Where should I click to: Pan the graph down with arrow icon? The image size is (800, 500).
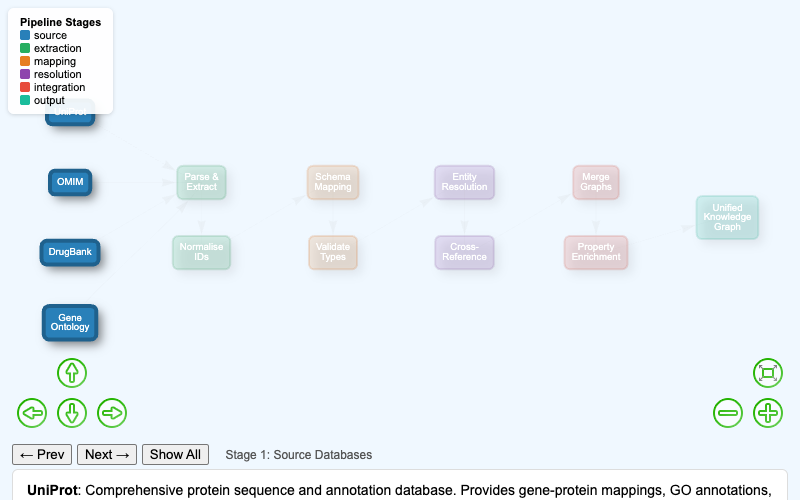[x=71, y=412]
